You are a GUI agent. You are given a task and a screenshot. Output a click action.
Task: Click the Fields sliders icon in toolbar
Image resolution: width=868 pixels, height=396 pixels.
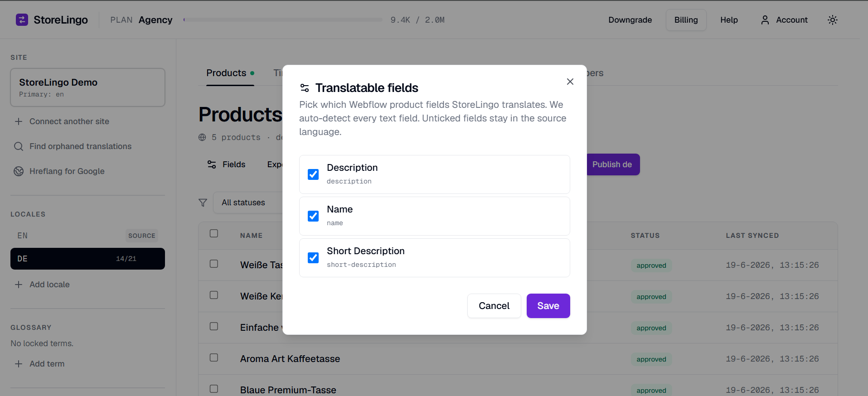212,164
